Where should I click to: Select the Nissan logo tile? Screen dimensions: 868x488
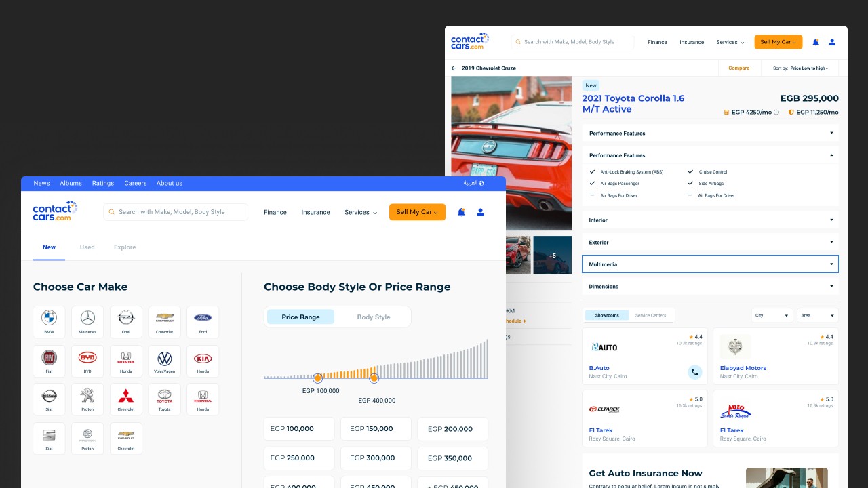coord(49,400)
